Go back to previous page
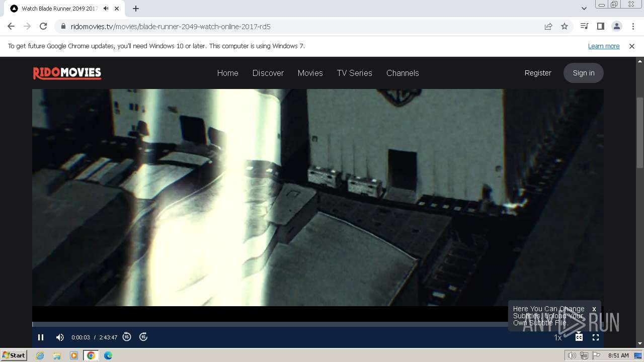 point(11,26)
